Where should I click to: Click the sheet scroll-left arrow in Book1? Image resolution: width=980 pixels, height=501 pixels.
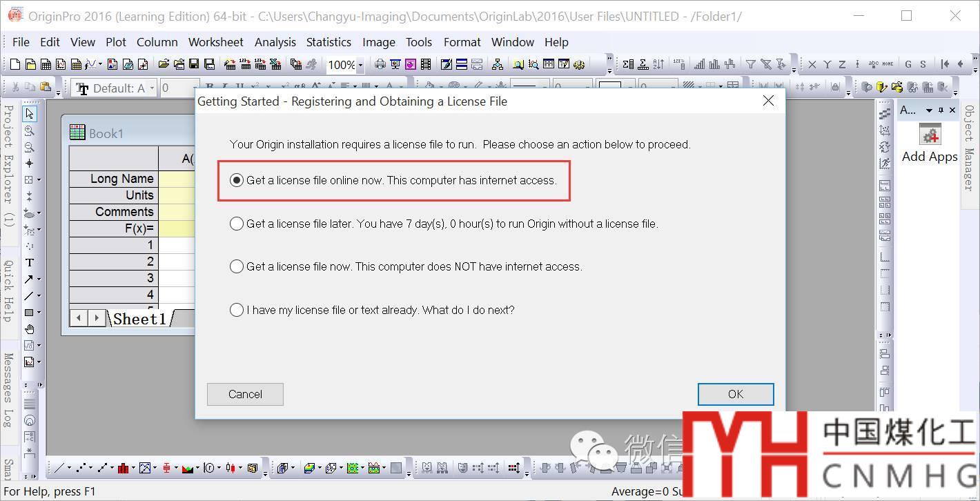click(79, 318)
